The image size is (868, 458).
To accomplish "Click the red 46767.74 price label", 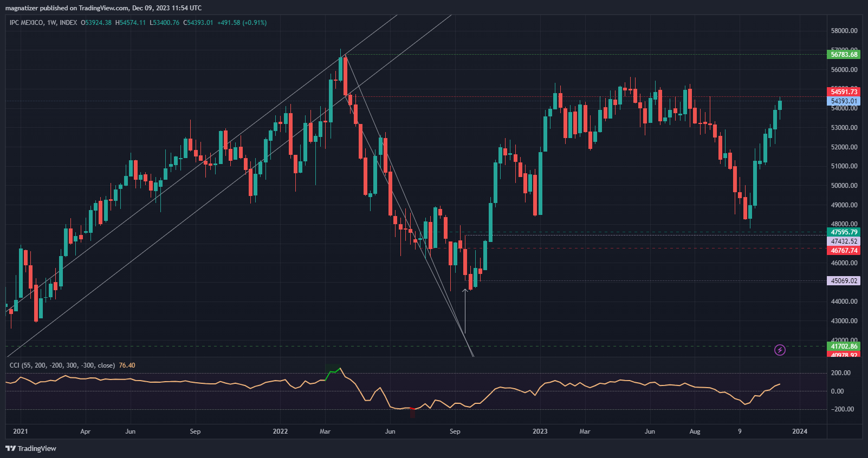I will click(x=844, y=251).
